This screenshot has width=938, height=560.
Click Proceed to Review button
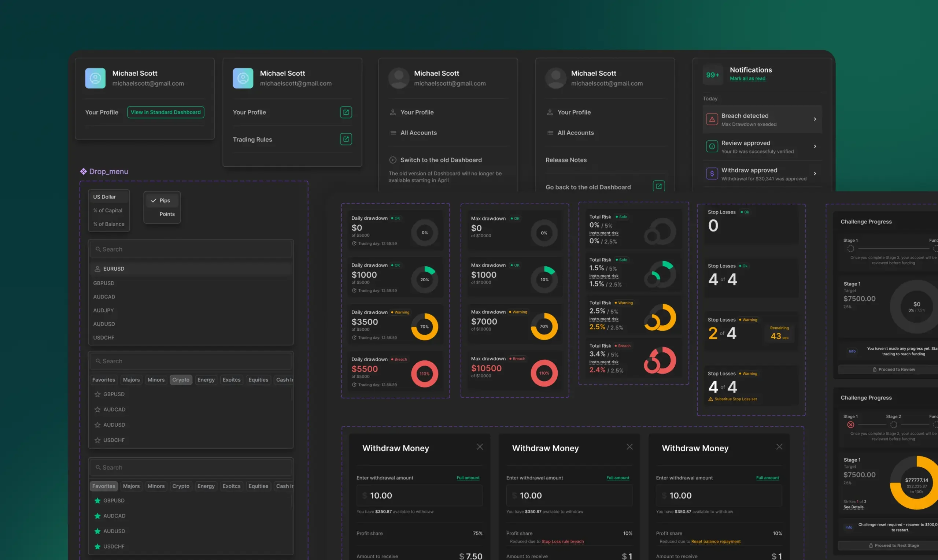pos(893,370)
